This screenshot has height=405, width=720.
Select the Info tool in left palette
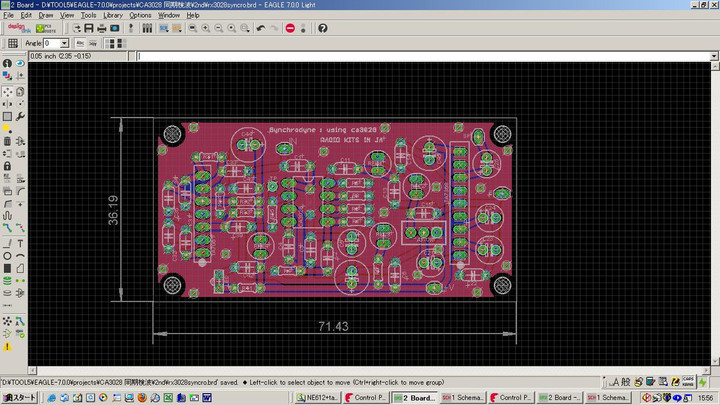tap(7, 64)
